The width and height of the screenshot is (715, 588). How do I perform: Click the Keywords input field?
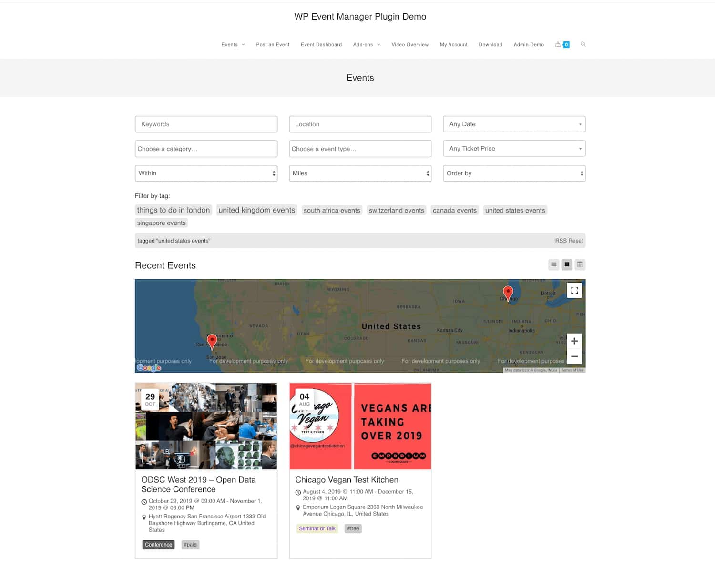(206, 124)
